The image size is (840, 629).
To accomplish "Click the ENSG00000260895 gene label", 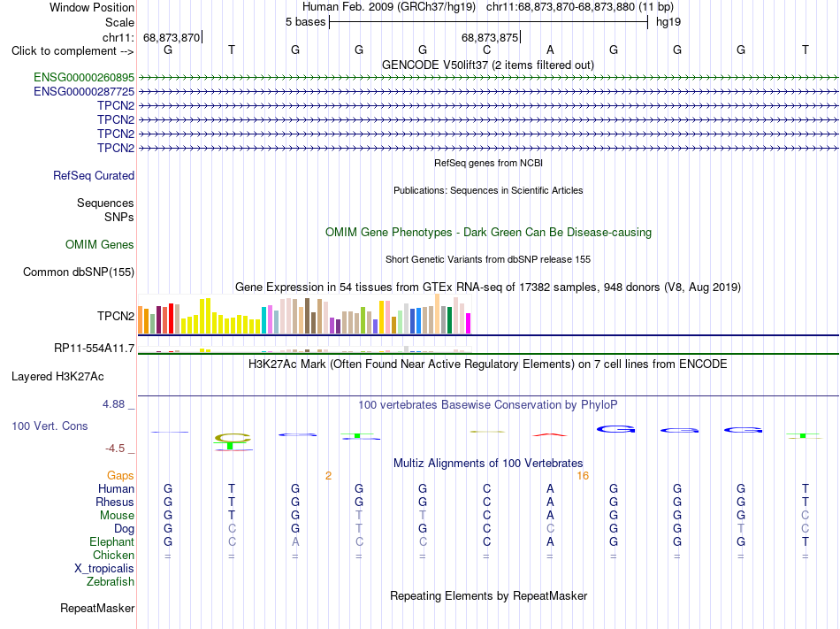I will pos(84,78).
